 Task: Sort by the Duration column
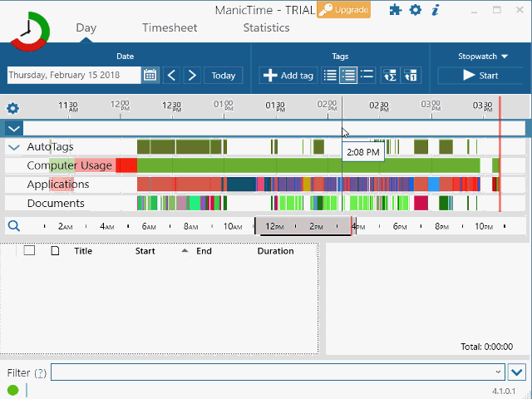275,251
